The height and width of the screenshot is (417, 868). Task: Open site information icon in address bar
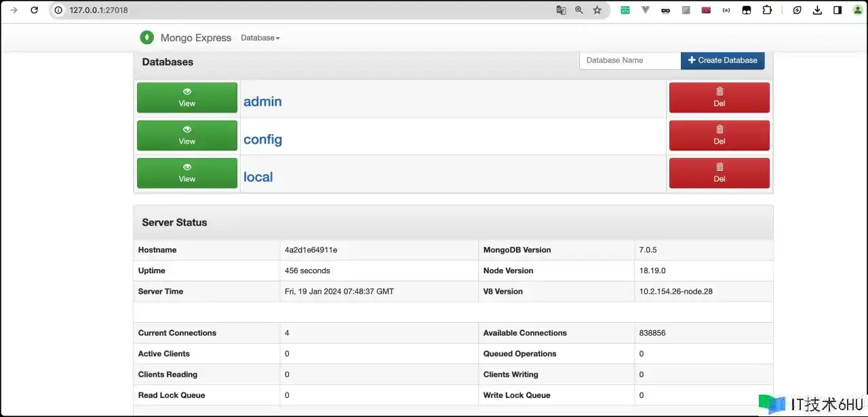click(59, 10)
